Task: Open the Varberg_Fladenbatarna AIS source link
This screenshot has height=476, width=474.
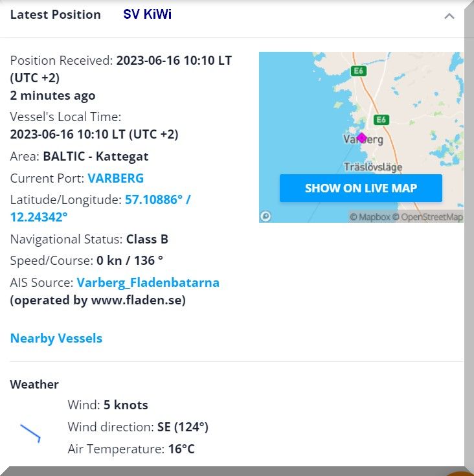Action: pyautogui.click(x=148, y=282)
